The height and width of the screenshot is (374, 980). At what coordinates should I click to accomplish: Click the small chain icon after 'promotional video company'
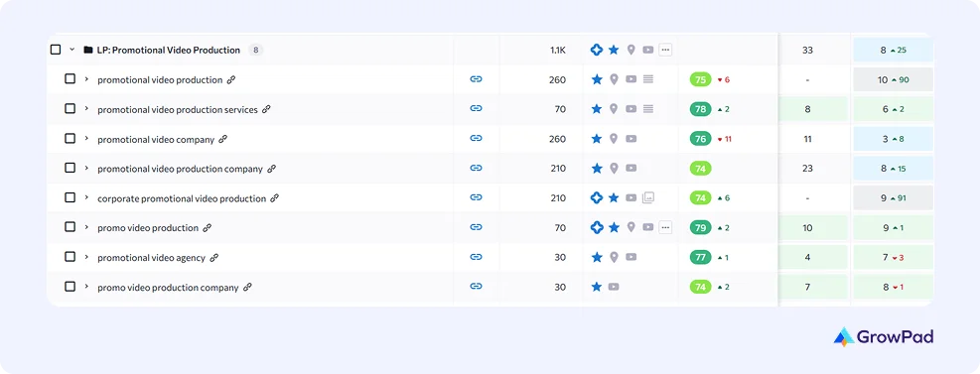(223, 139)
